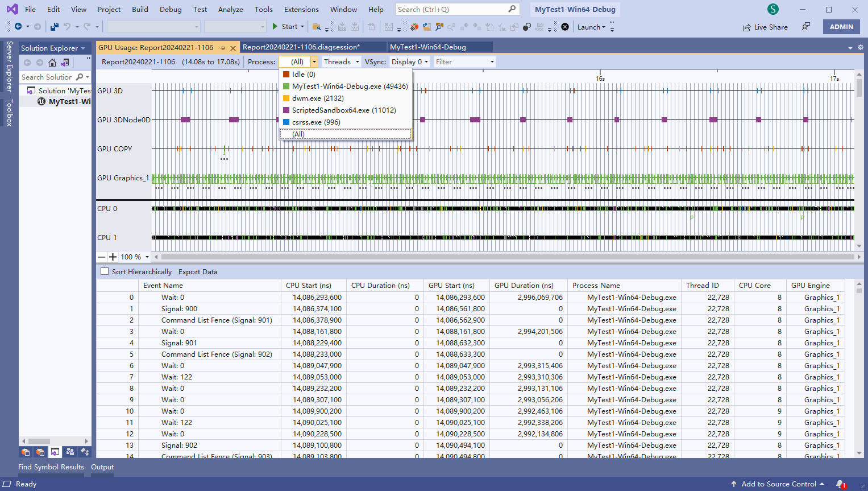Click the Navigate Backward arrow in toolbar

click(x=18, y=27)
